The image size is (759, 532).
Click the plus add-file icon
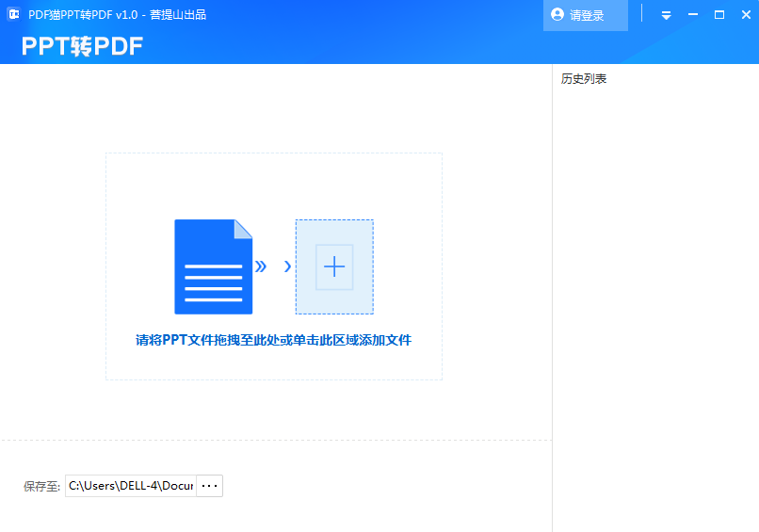(x=334, y=266)
